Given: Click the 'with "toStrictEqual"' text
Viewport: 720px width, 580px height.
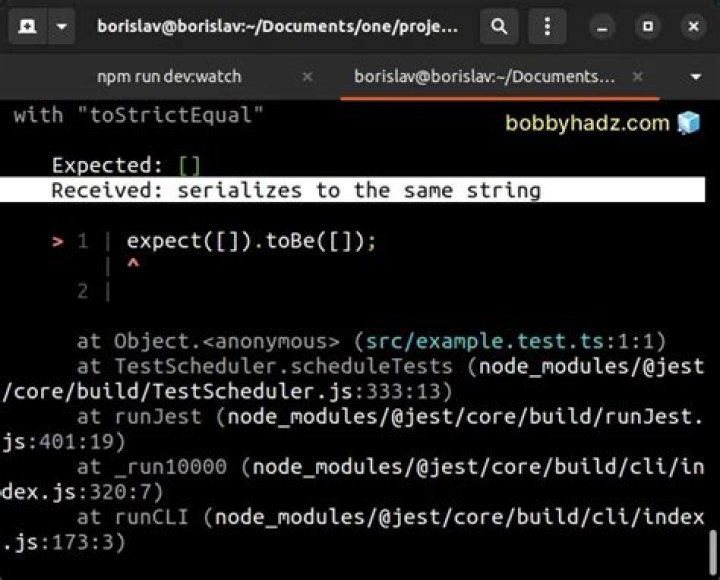Looking at the screenshot, I should click(138, 115).
